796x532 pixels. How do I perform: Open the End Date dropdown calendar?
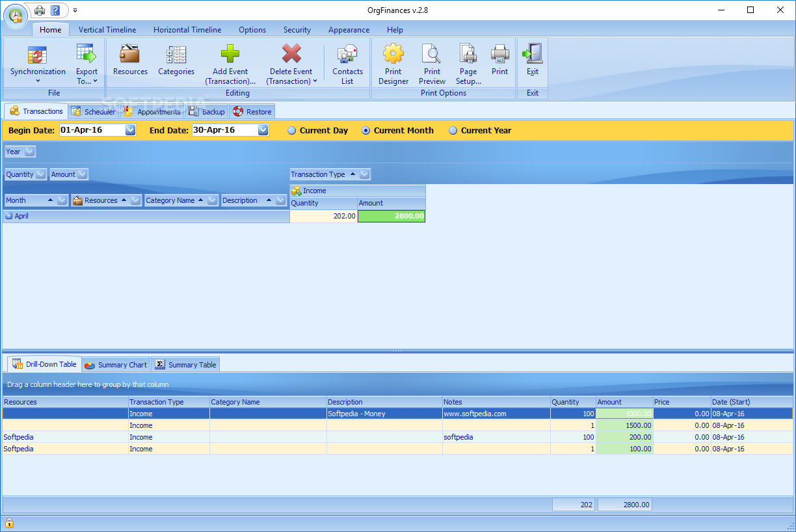tap(263, 130)
